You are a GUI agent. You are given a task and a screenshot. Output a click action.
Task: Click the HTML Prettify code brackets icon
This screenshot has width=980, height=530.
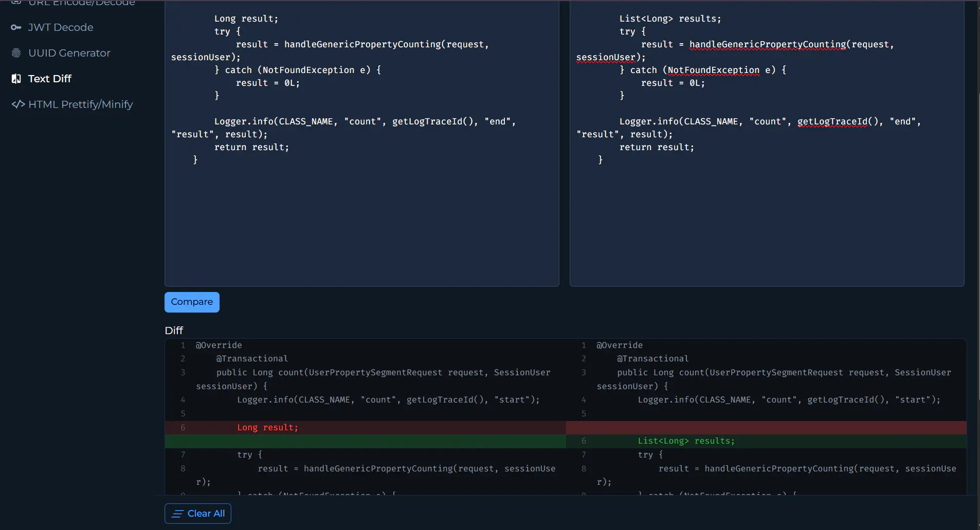18,104
